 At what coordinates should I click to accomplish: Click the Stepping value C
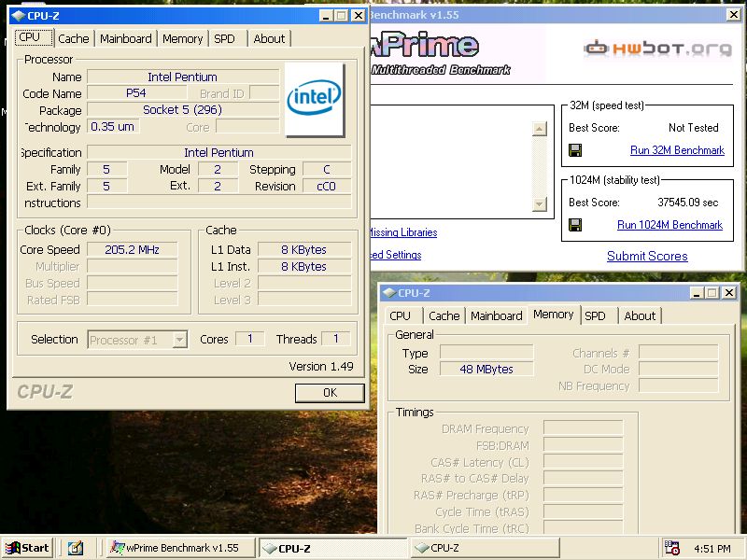point(327,169)
